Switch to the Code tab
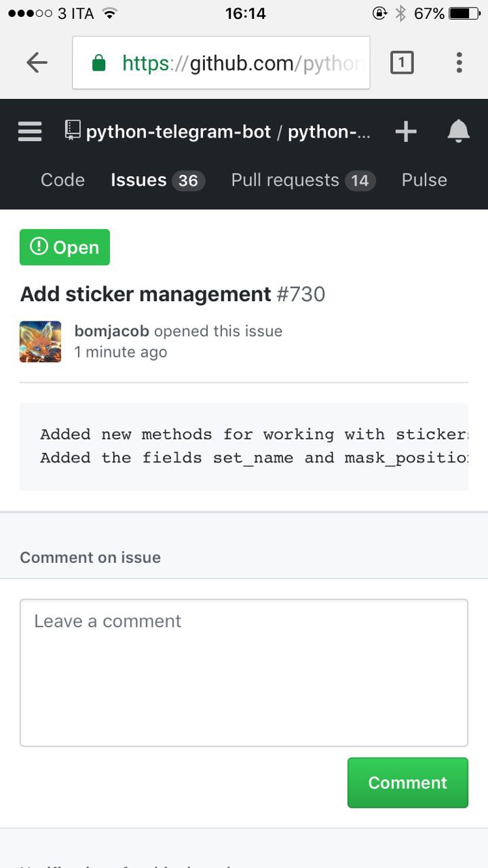This screenshot has height=868, width=488. pyautogui.click(x=62, y=180)
